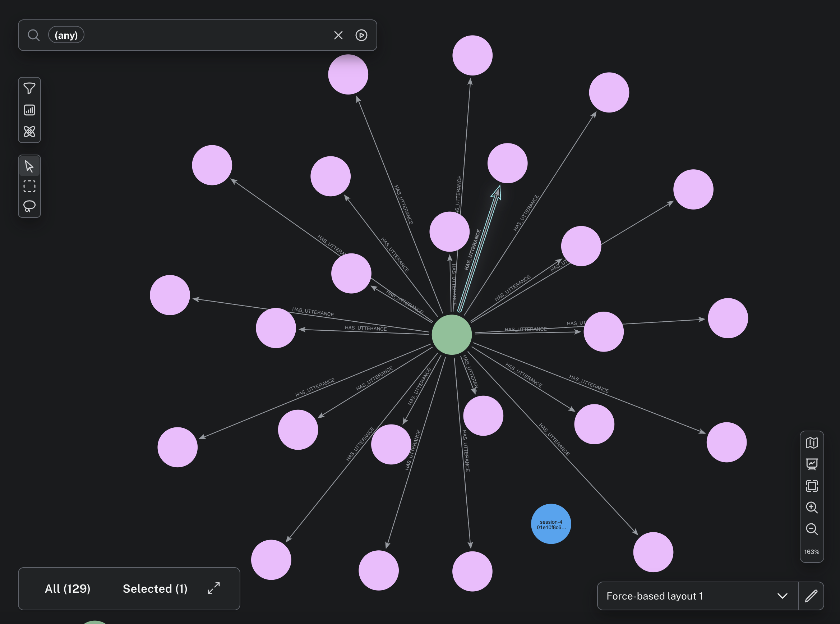The width and height of the screenshot is (840, 624).
Task: Clear search with the X icon
Action: tap(338, 35)
